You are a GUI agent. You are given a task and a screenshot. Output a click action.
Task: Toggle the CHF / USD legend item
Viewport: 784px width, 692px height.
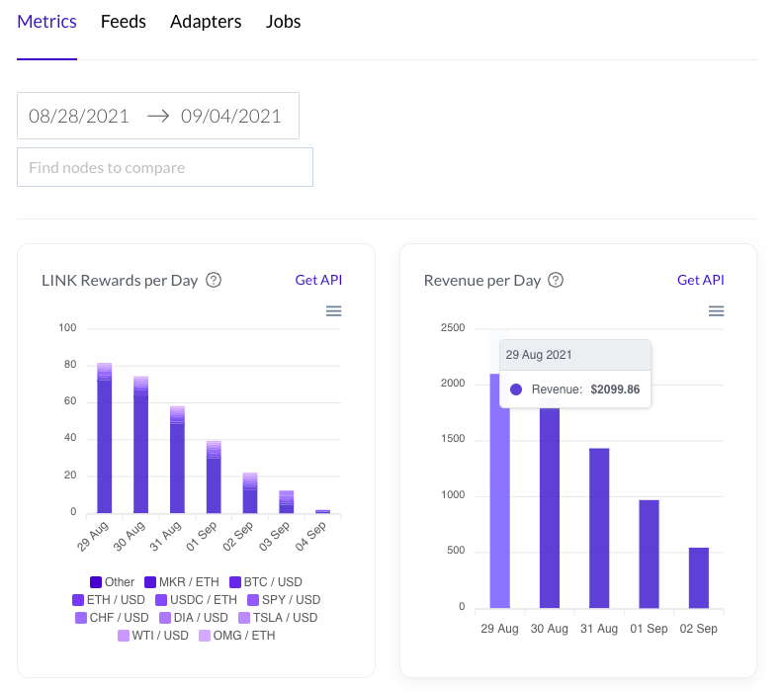pyautogui.click(x=112, y=618)
